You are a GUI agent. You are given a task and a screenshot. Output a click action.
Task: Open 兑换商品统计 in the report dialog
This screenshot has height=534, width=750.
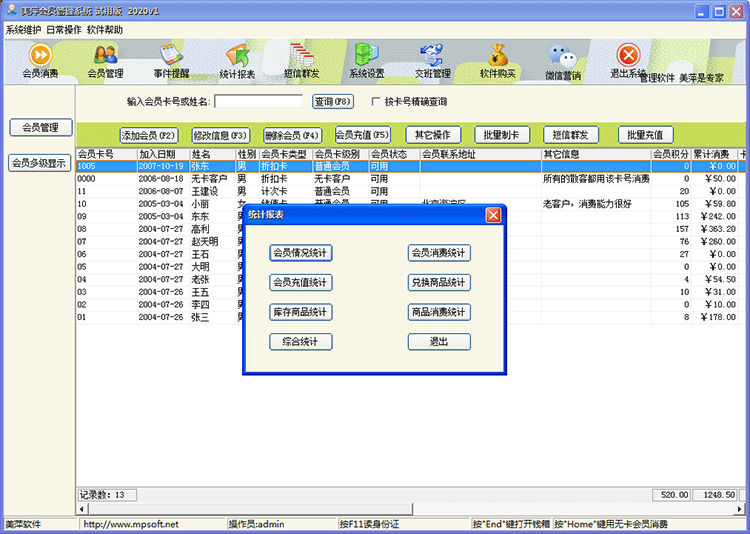point(439,283)
